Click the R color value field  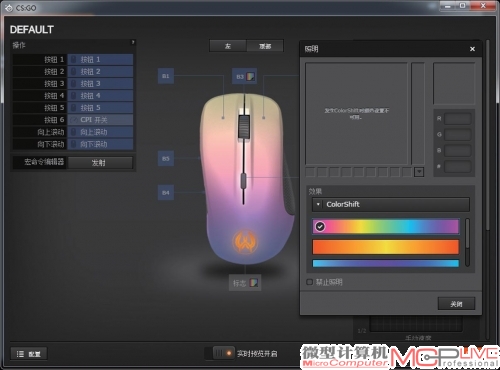(x=457, y=118)
